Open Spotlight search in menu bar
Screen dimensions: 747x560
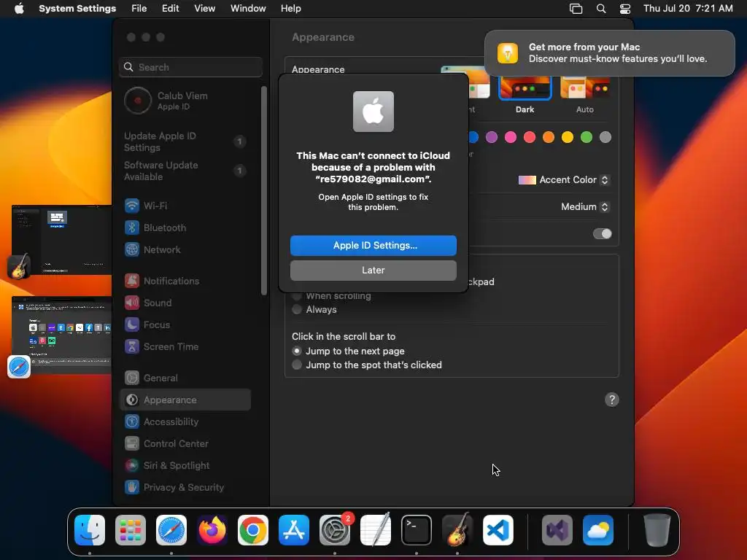601,9
